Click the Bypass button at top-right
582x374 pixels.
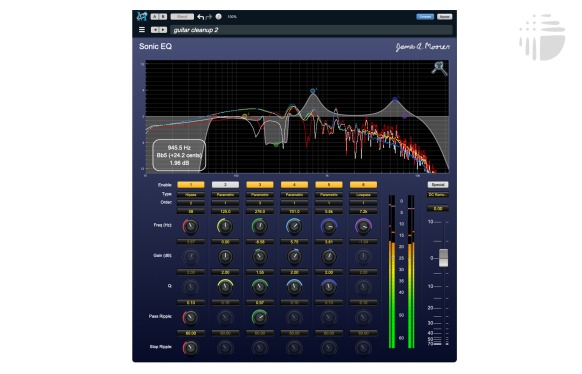coord(444,17)
